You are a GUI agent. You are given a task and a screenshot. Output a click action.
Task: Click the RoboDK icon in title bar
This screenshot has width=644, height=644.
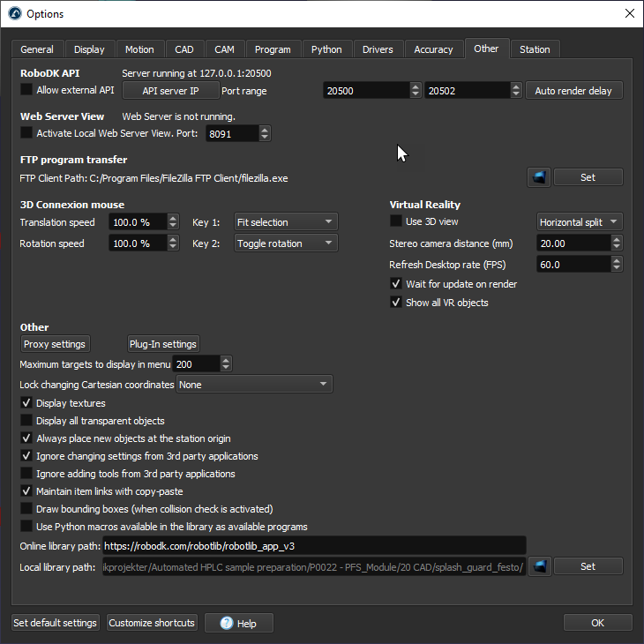point(14,13)
